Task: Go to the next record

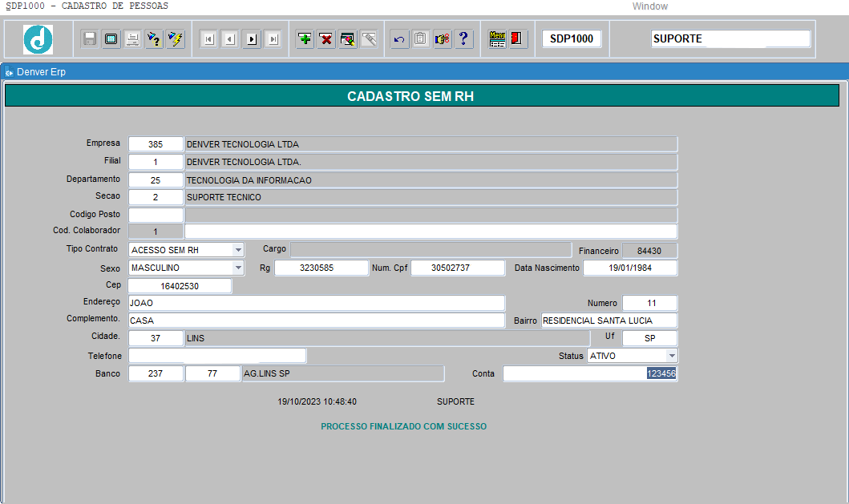Action: coord(252,39)
